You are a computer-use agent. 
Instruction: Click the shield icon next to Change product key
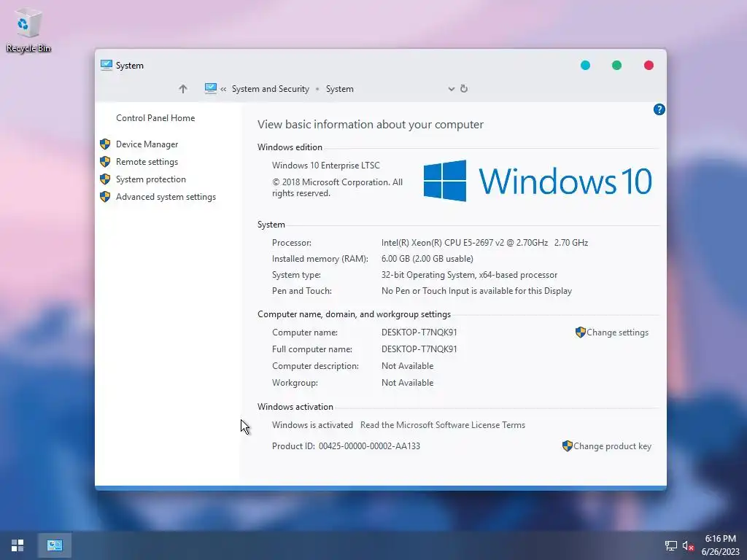(x=567, y=446)
